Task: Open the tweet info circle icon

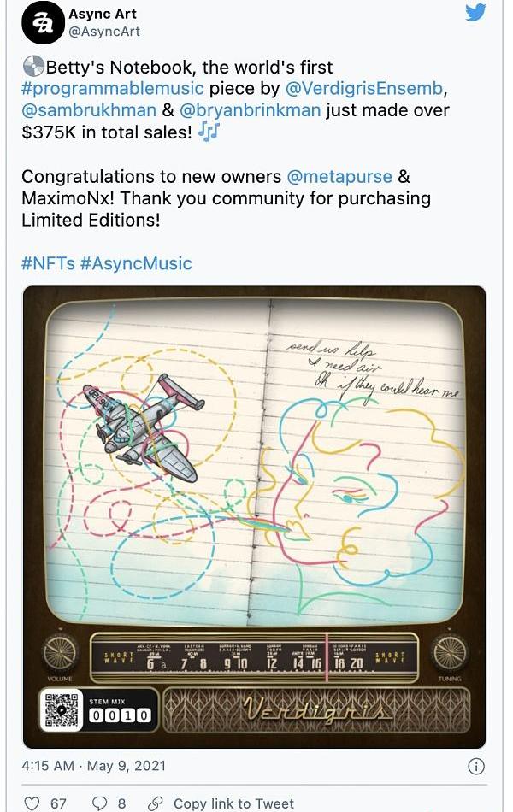Action: tap(476, 765)
